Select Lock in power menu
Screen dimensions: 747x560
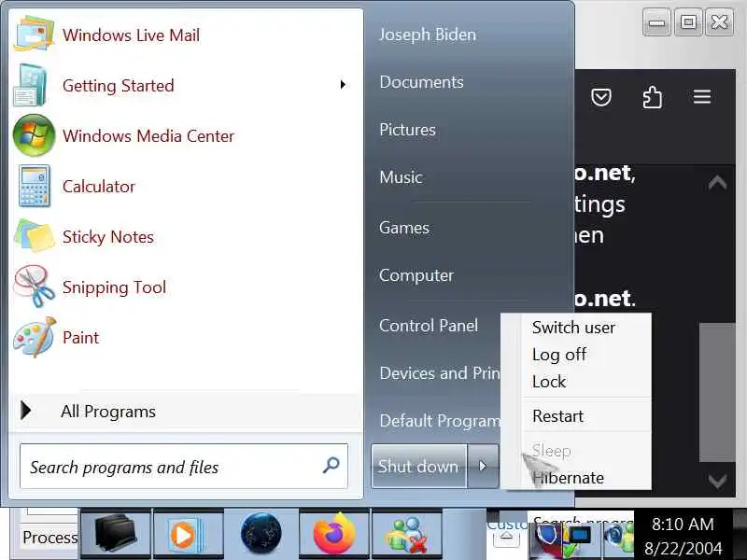549,382
